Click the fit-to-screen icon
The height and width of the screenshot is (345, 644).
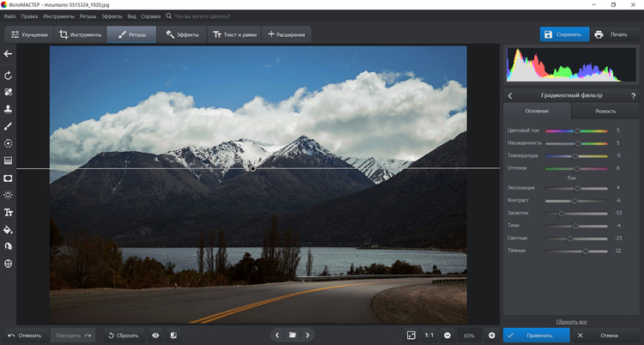(x=411, y=335)
